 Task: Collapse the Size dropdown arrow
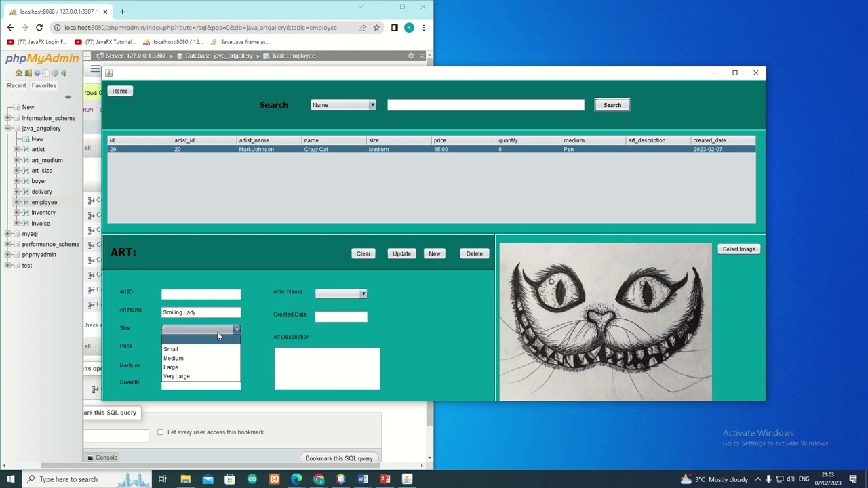[x=236, y=330]
